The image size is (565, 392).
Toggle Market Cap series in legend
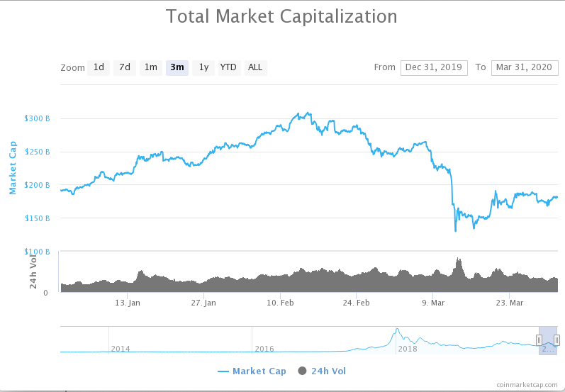[259, 371]
